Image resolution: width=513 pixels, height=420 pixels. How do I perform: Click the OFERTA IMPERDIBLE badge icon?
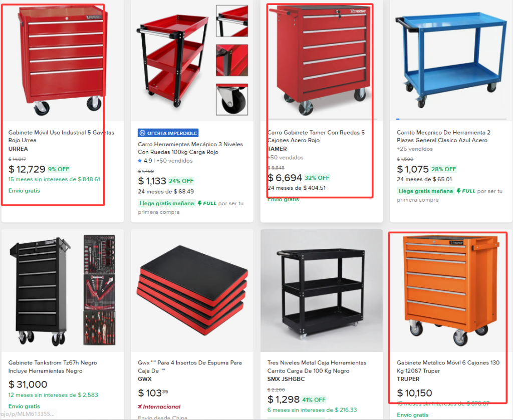coord(142,133)
